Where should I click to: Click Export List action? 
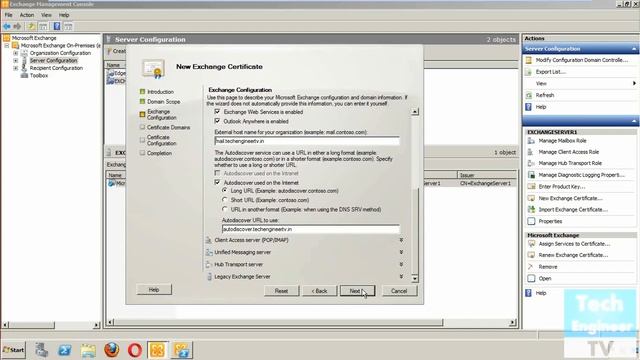coord(550,72)
